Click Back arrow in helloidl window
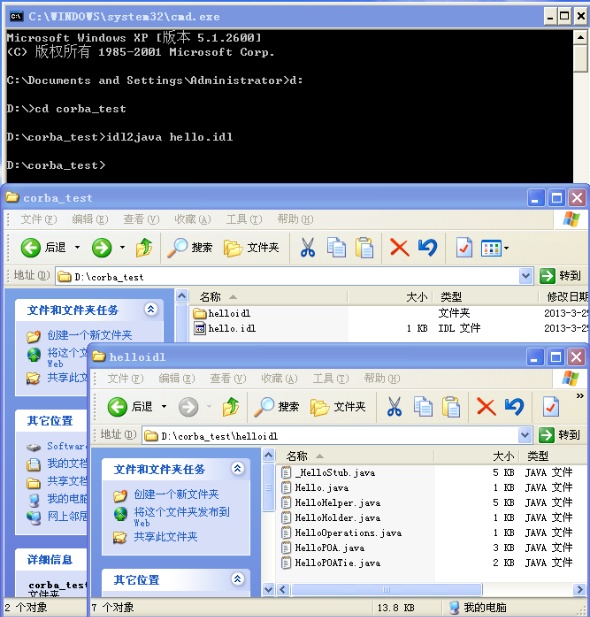 click(117, 406)
